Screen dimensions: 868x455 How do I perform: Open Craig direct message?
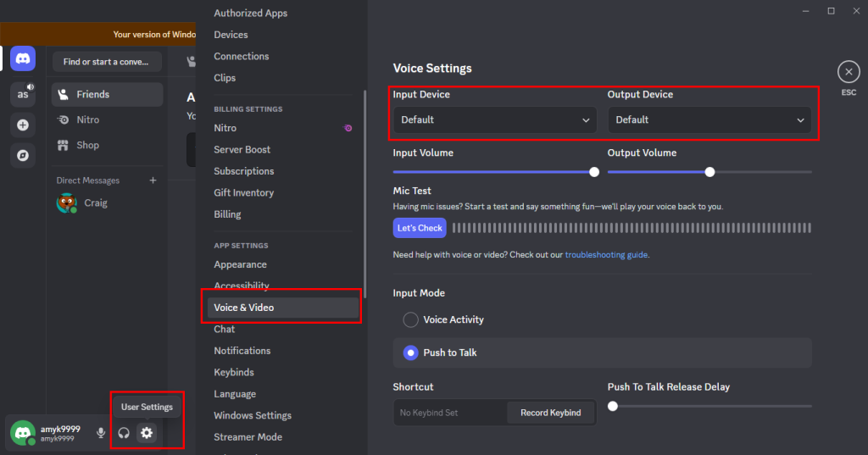tap(108, 203)
